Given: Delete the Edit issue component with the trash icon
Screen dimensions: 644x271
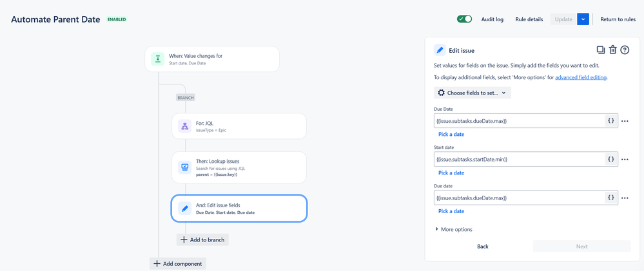Looking at the screenshot, I should [612, 50].
